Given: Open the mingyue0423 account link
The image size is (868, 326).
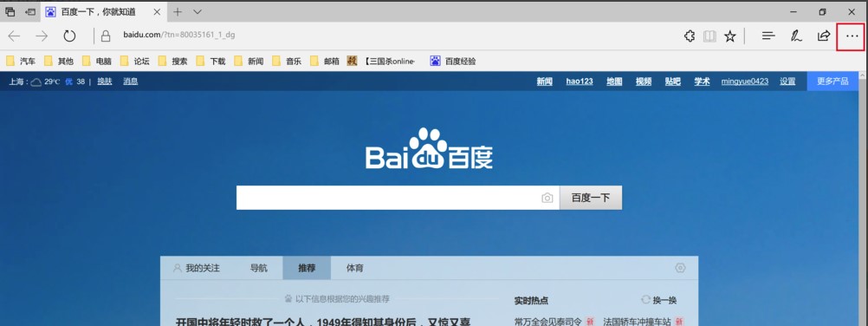Looking at the screenshot, I should coord(744,81).
